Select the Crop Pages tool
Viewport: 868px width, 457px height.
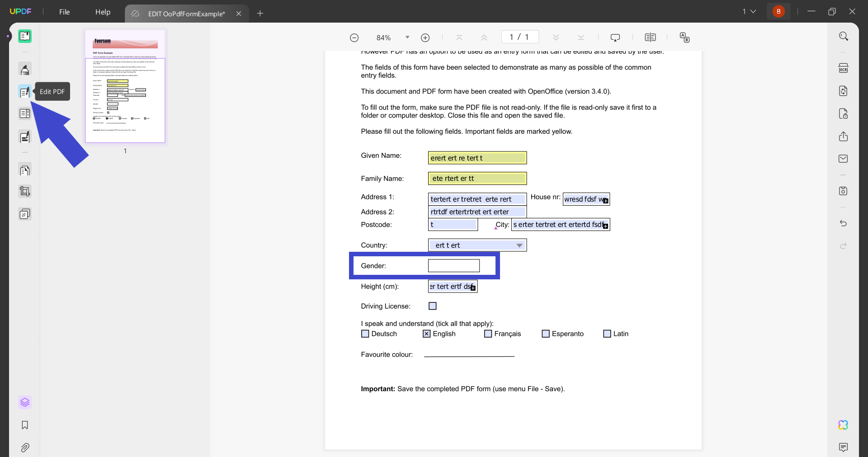[x=24, y=191]
